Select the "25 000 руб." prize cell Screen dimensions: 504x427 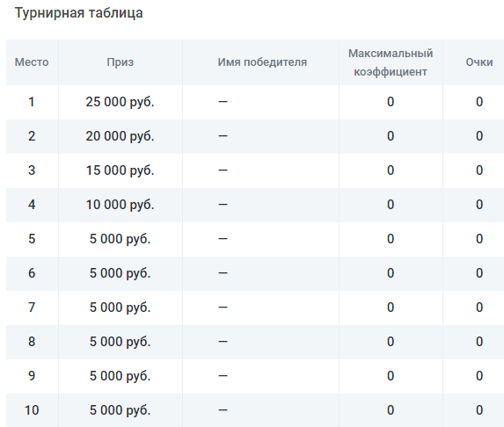[120, 102]
